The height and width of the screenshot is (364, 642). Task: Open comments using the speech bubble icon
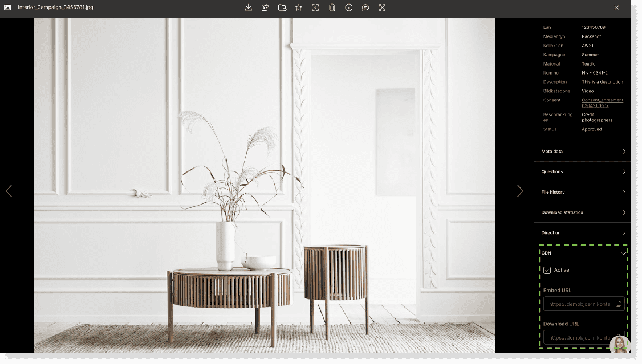[365, 7]
